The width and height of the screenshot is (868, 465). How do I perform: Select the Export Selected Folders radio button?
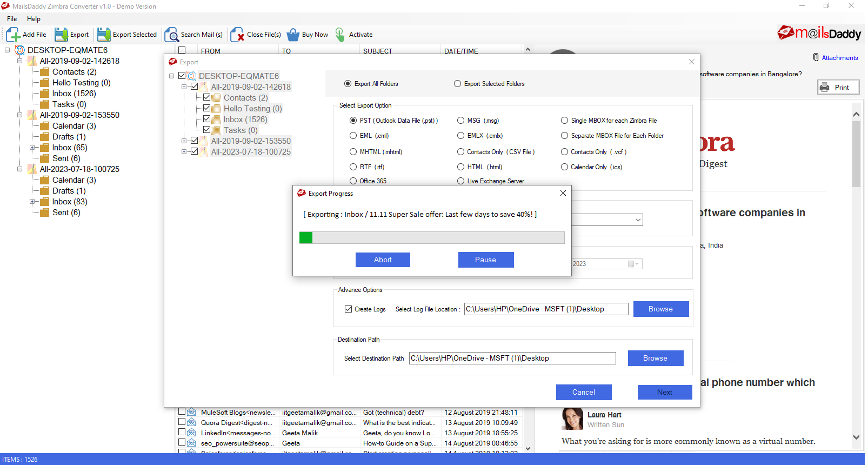(x=458, y=84)
